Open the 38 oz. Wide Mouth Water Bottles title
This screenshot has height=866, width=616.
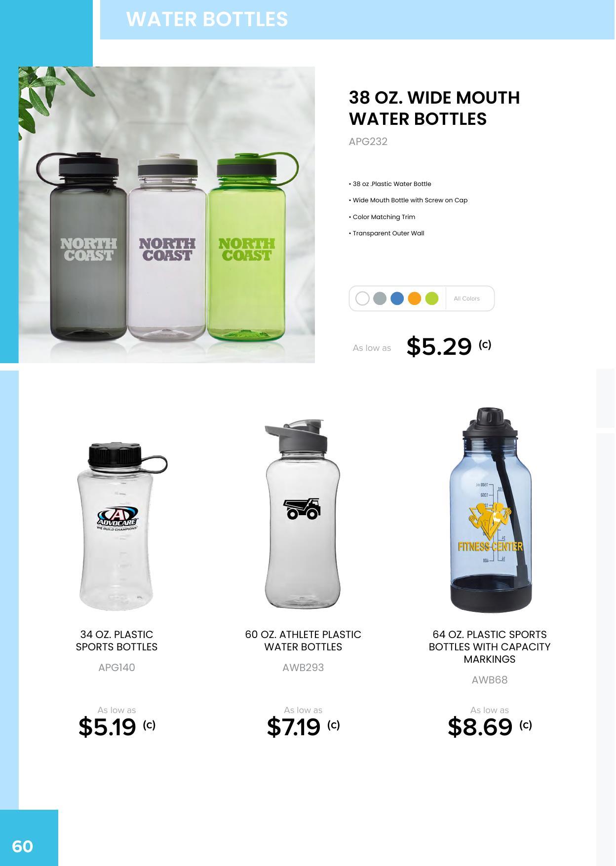point(434,108)
